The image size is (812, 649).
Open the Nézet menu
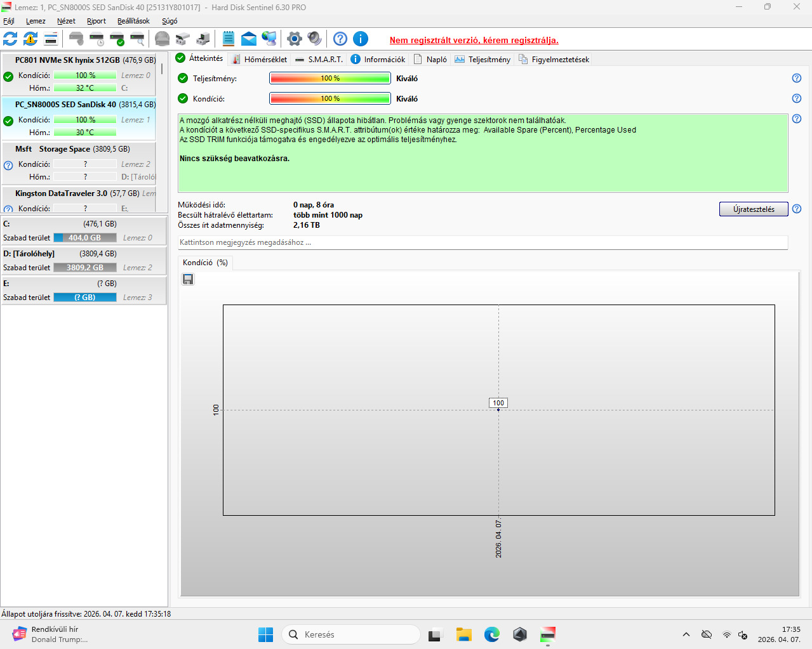pos(66,21)
